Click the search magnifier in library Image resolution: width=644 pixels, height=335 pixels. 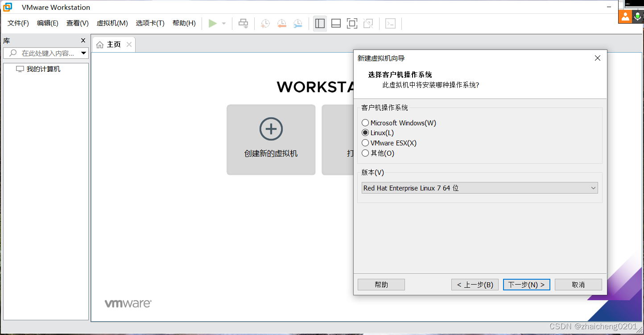pyautogui.click(x=13, y=53)
